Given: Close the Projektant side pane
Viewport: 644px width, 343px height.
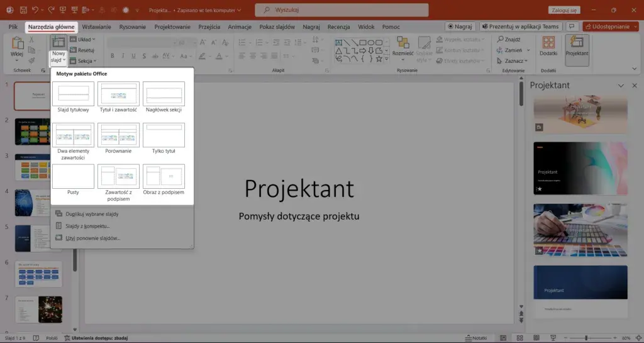Looking at the screenshot, I should click(x=635, y=86).
